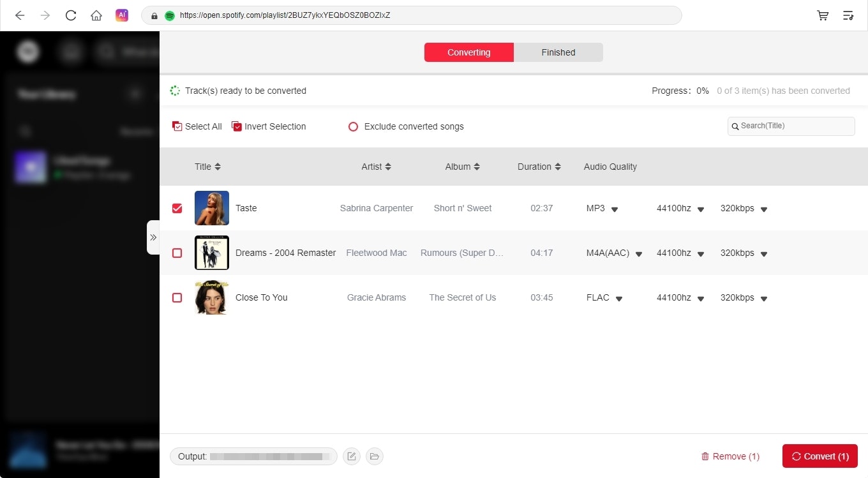Click the home icon in the toolbar
This screenshot has width=868, height=478.
pyautogui.click(x=96, y=15)
